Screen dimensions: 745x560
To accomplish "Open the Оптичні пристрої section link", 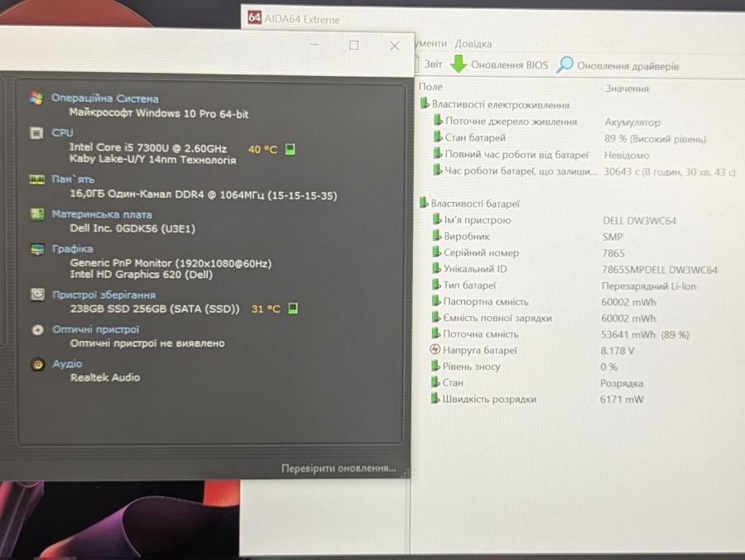I will (96, 329).
